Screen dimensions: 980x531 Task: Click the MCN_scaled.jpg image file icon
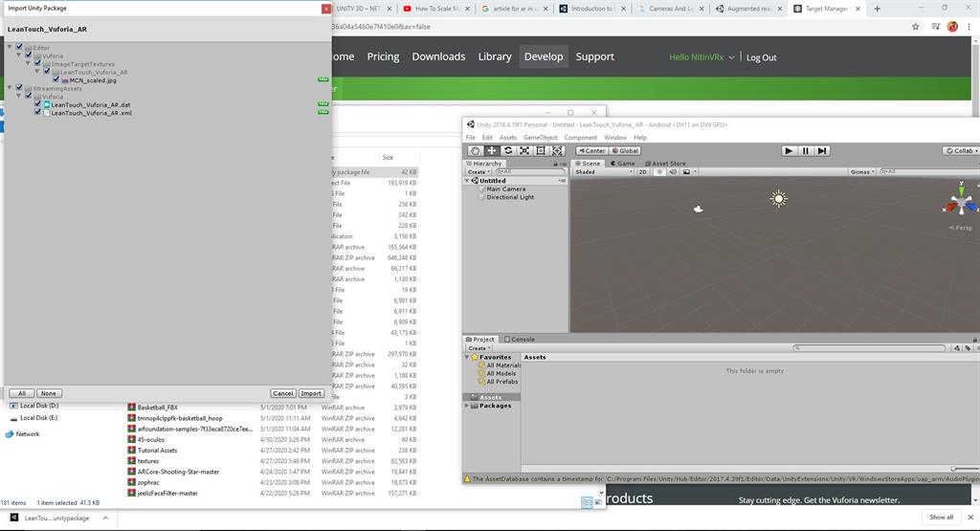(65, 80)
